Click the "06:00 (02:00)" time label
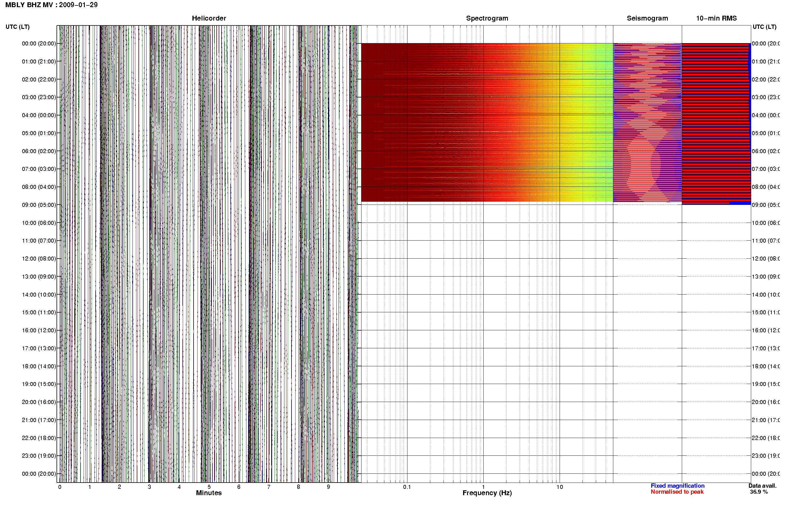This screenshot has width=812, height=508. [x=39, y=151]
